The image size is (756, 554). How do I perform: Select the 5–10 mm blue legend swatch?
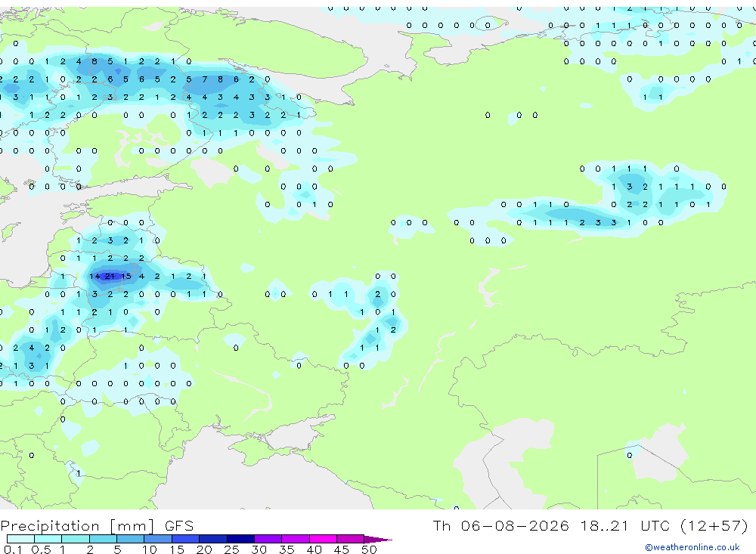(130, 539)
